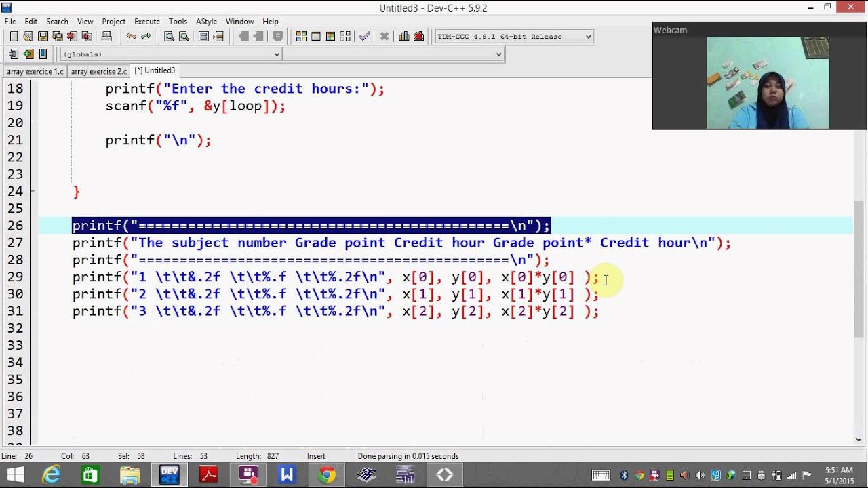The image size is (868, 488).
Task: Open the Help menu
Action: [271, 22]
